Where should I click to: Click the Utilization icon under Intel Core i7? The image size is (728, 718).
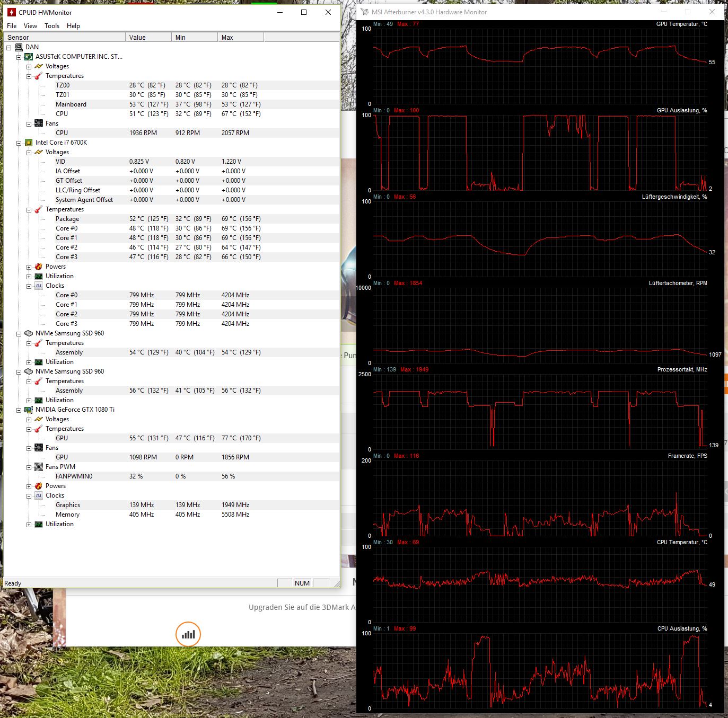click(x=39, y=276)
